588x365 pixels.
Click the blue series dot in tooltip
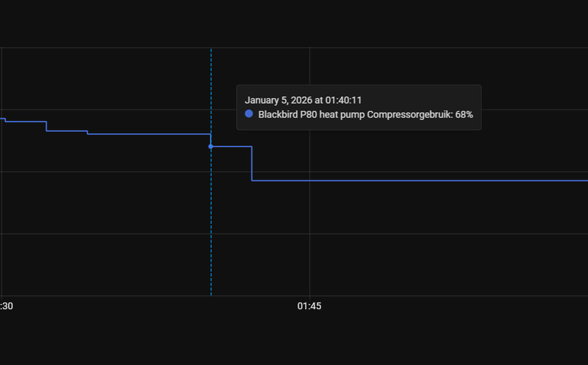tap(249, 114)
